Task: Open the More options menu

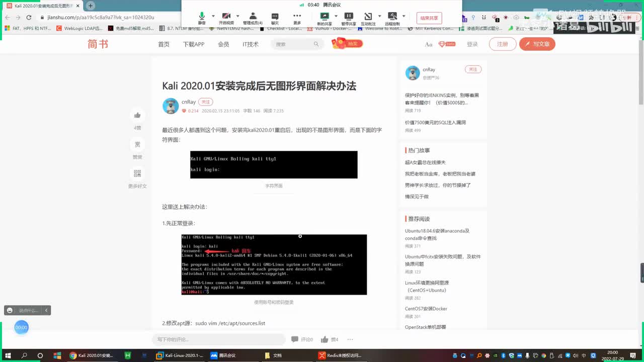Action: [297, 18]
